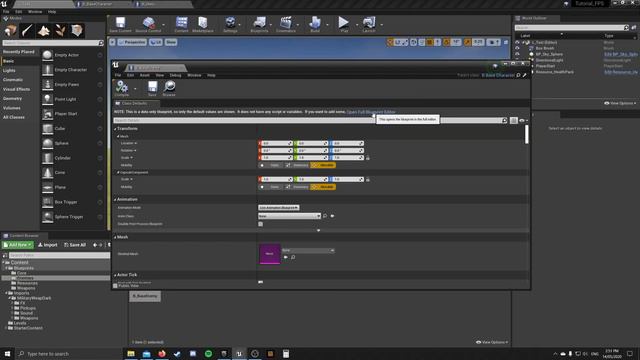
Task: Click Unreal Engine icon on taskbar
Action: pyautogui.click(x=239, y=353)
